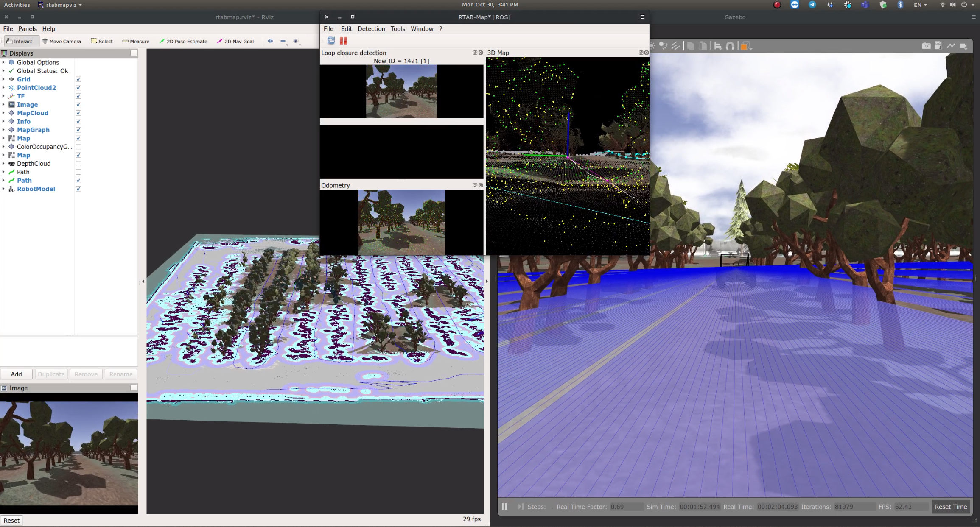Screen dimensions: 980x527
Task: Open Gazebo data logging icon
Action: 938,46
